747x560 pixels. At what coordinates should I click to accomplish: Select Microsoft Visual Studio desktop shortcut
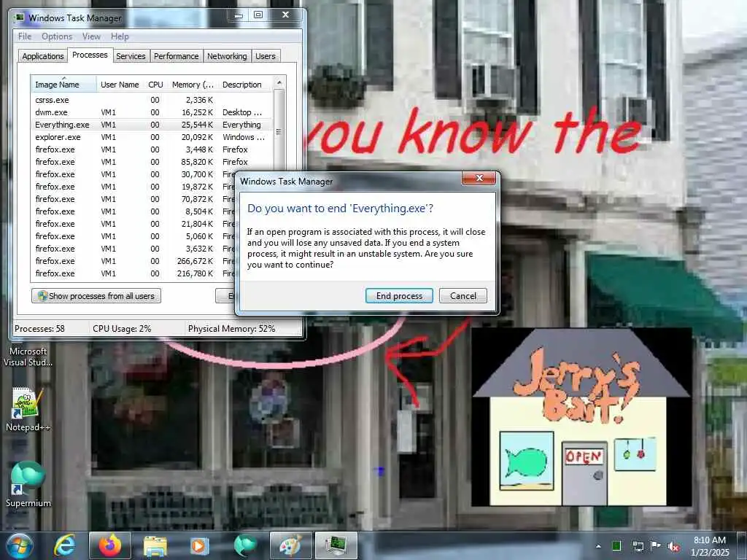[x=28, y=356]
